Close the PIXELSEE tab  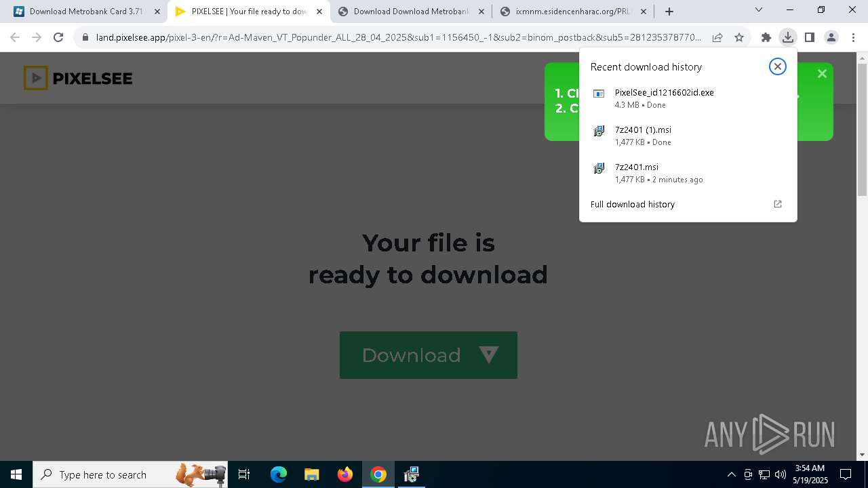click(319, 12)
